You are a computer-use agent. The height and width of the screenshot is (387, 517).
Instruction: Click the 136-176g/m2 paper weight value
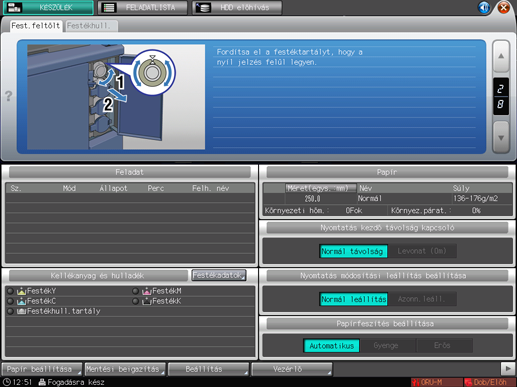click(x=476, y=199)
